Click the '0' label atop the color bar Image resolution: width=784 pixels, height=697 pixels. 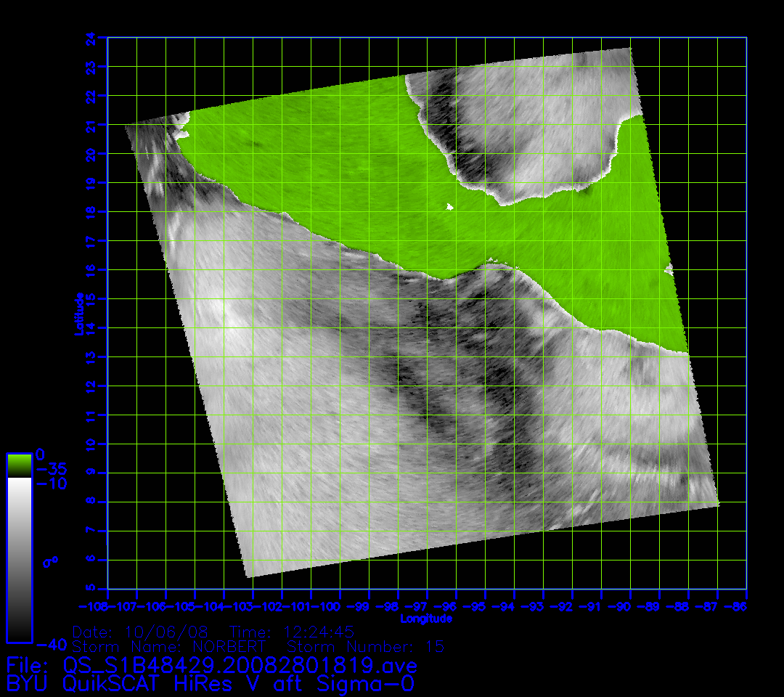click(x=41, y=454)
